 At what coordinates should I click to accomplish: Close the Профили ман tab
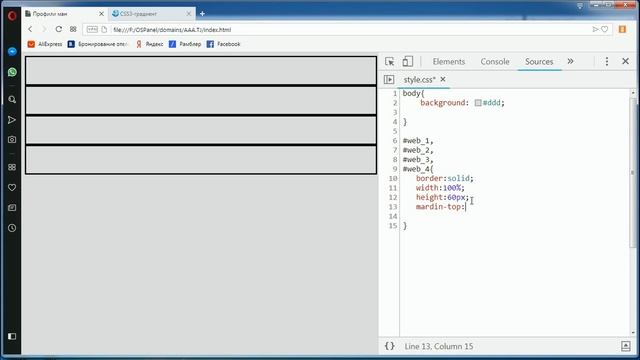(x=101, y=14)
